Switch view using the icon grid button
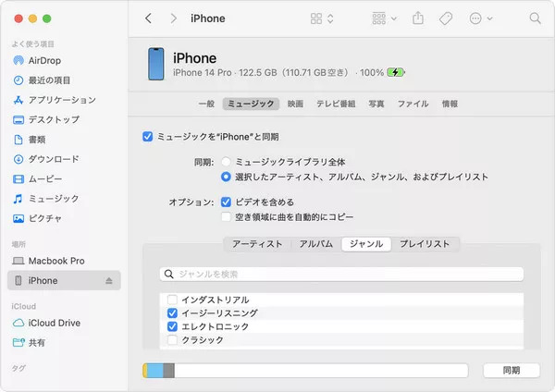Viewport: 555px width, 392px height. (316, 18)
